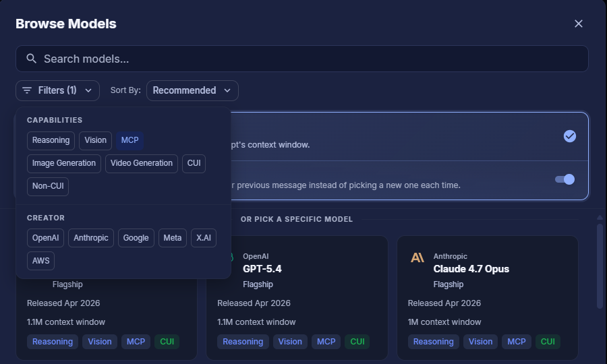Screen dimensions: 607x364
Task: Close the Browse Models dialog
Action: 579,24
